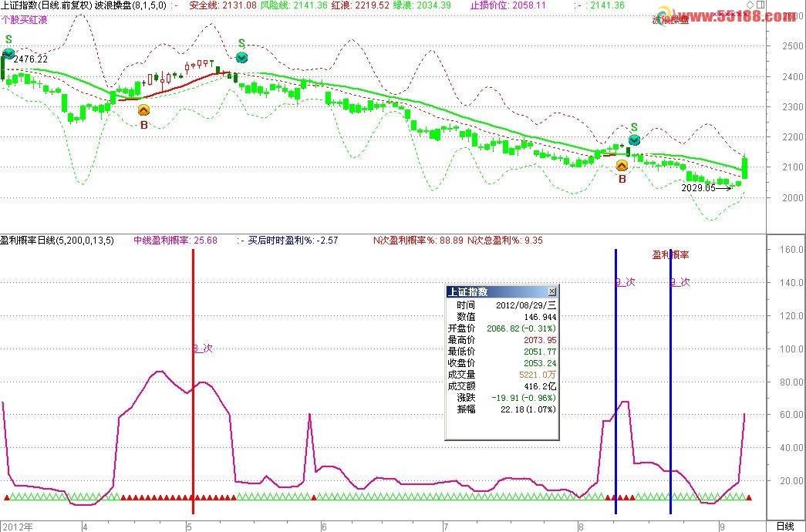Click the 涨跌 -19.91 row in popup
Image resolution: width=806 pixels, height=532 pixels.
pos(501,398)
